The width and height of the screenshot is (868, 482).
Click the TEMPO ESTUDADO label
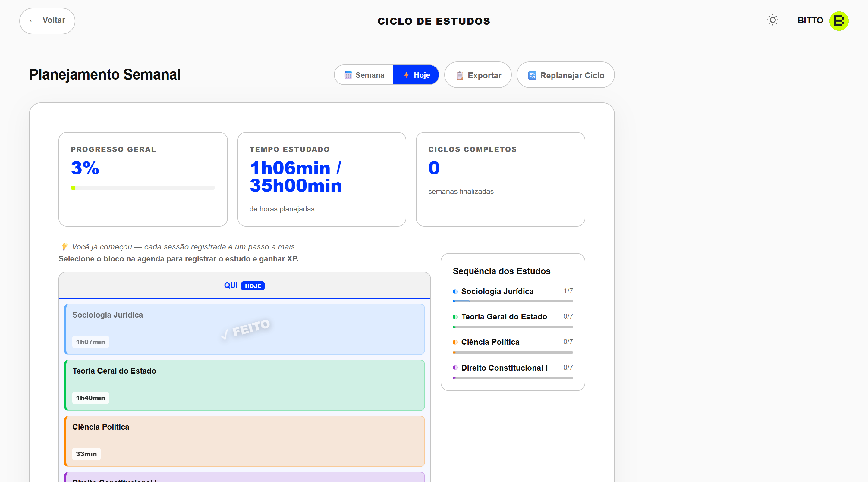289,149
